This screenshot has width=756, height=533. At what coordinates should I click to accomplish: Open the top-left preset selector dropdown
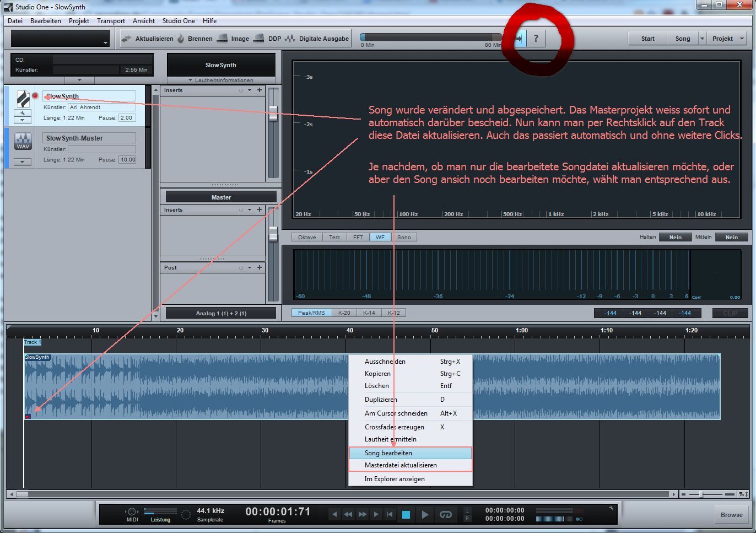tap(105, 42)
